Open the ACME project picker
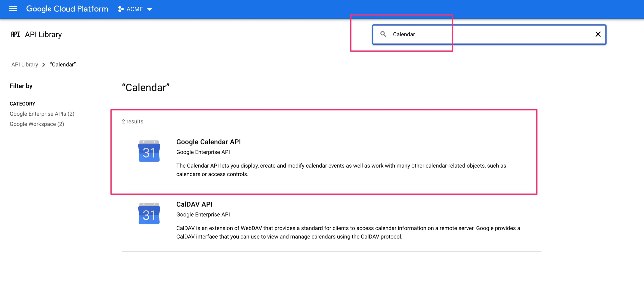 point(135,9)
